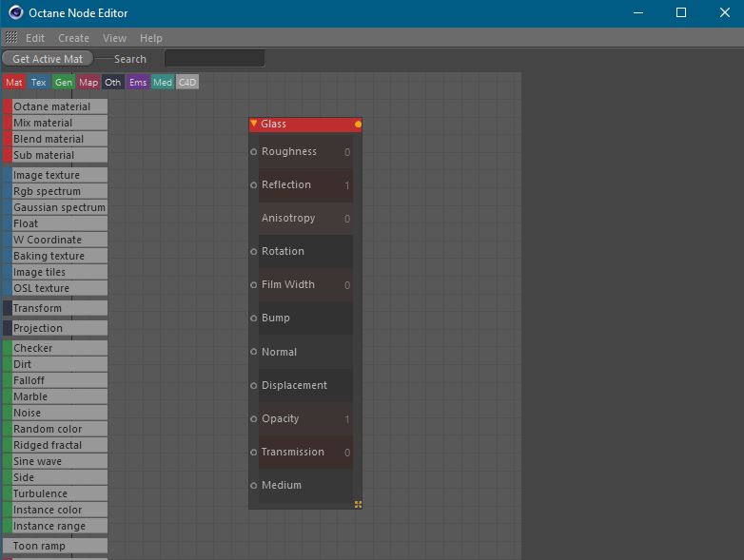
Task: Open the Help menu
Action: 151,38
